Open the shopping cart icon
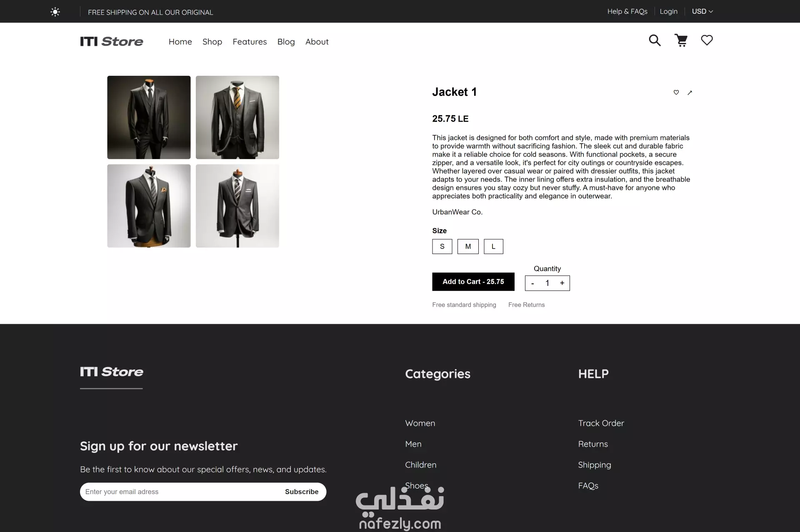The image size is (800, 532). click(681, 40)
